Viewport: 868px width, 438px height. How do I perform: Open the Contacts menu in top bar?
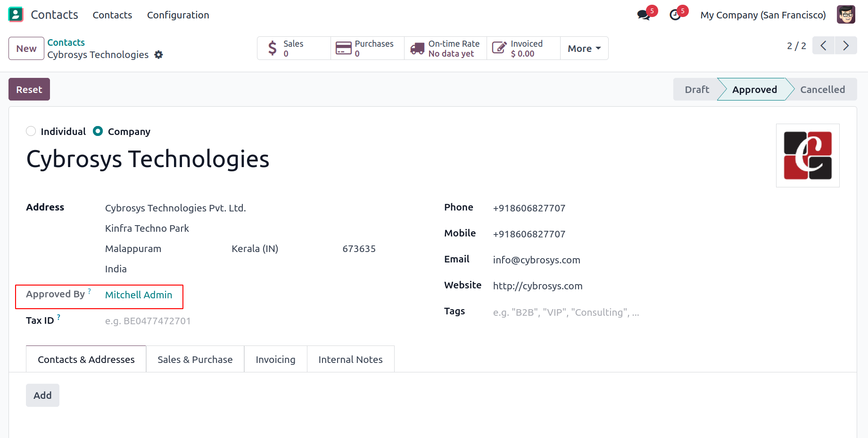pos(112,15)
